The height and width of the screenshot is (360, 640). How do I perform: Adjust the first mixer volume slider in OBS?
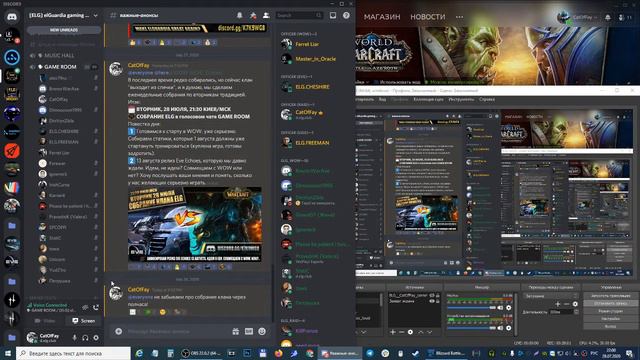click(471, 307)
